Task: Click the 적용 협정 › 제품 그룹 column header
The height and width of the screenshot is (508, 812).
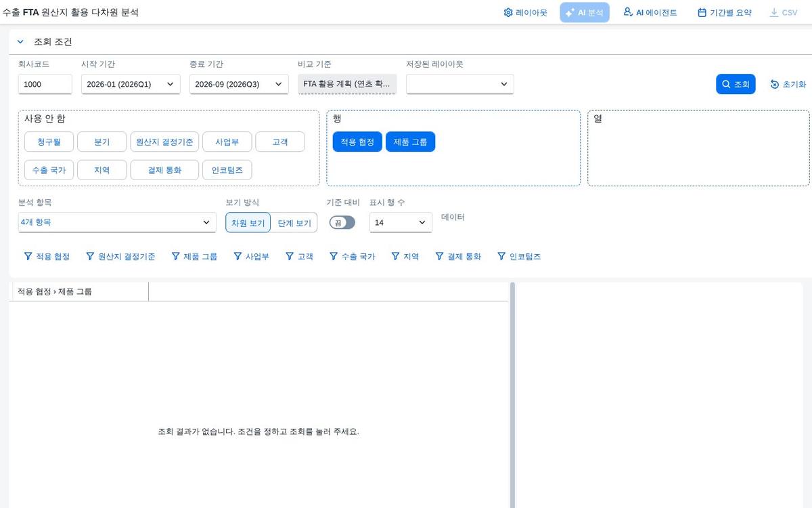Action: point(81,292)
